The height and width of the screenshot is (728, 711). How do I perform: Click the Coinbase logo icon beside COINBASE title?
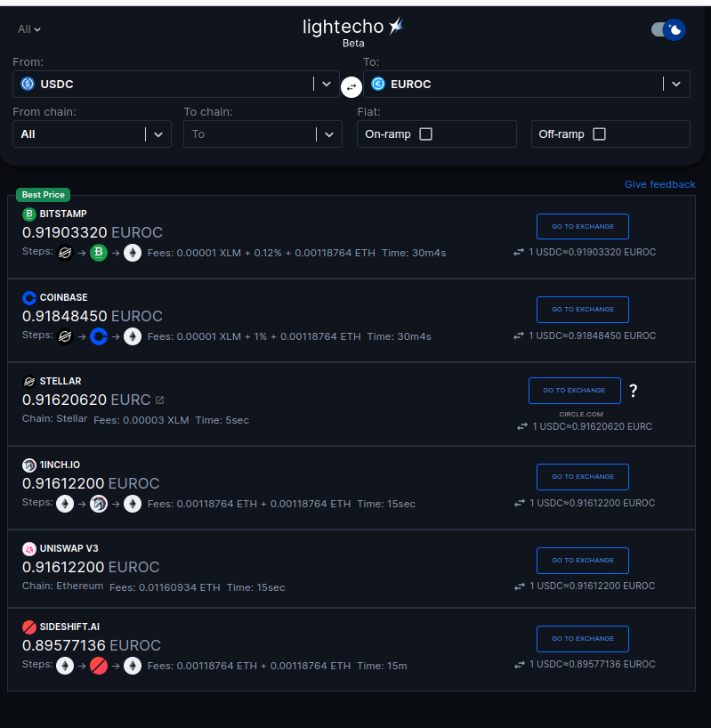(29, 297)
